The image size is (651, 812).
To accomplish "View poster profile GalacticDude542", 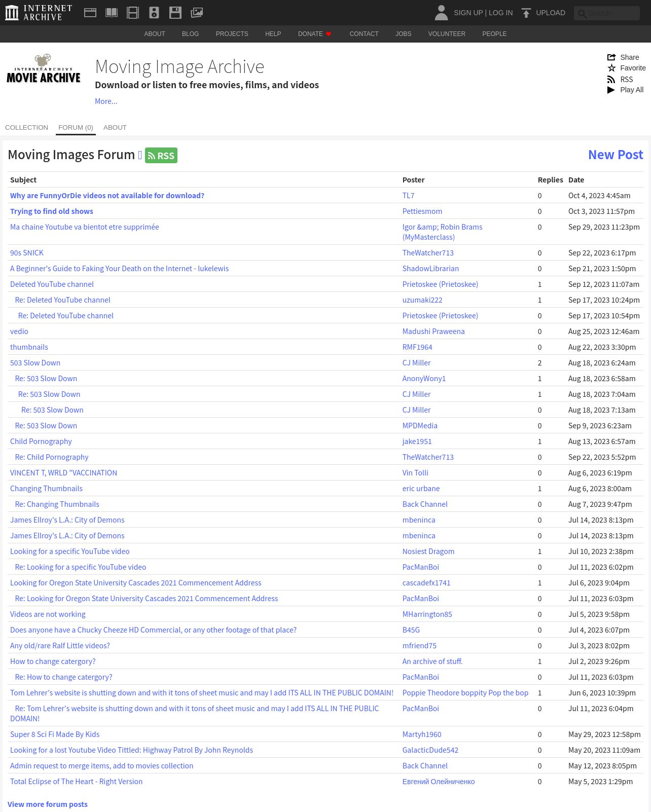I will coord(430,750).
